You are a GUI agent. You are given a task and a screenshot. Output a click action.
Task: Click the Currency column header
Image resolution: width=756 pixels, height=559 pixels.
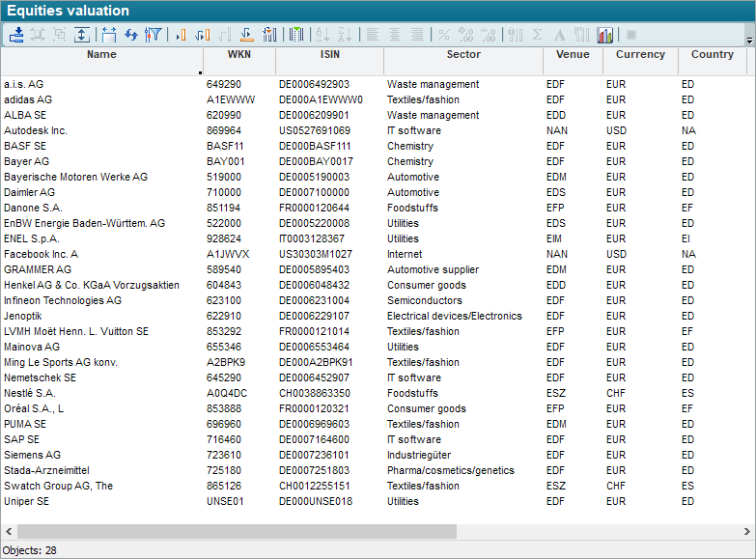click(x=640, y=55)
